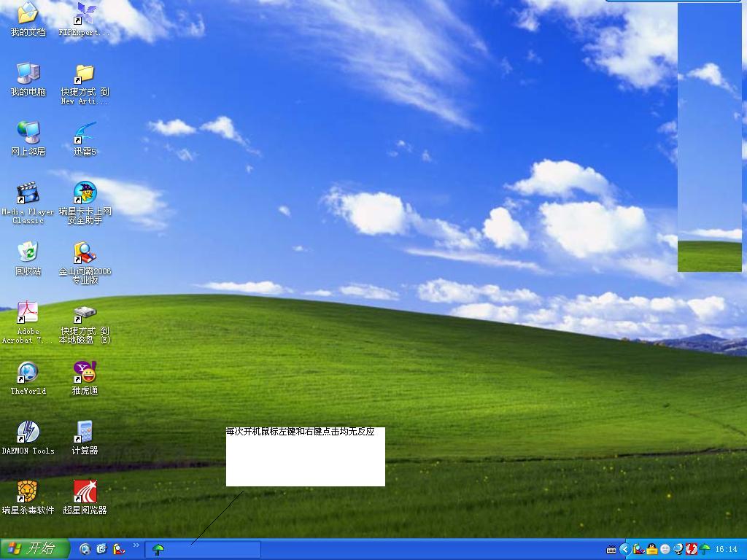The image size is (747, 560).
Task: Select the 瑞星杀毒软件 antivirus icon
Action: [28, 492]
